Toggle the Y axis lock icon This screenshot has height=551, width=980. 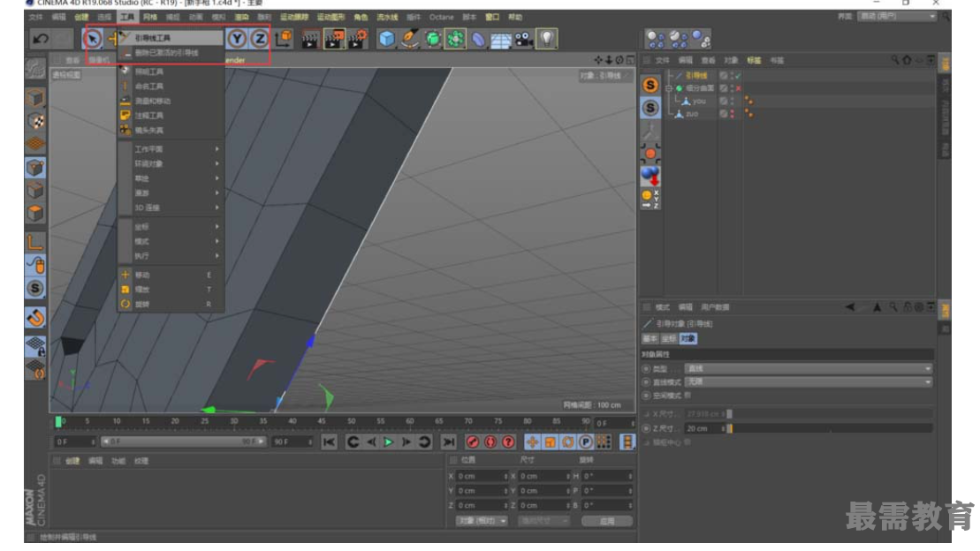coord(237,39)
